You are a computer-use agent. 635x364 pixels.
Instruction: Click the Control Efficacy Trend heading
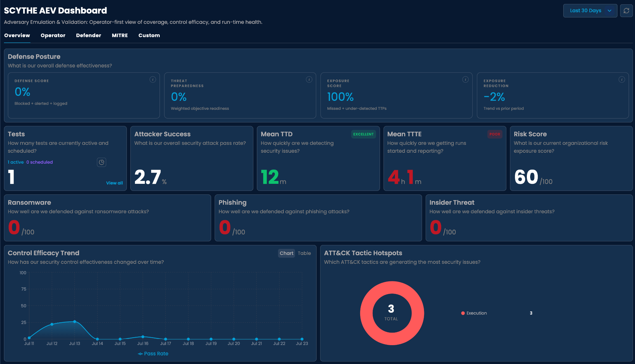(x=44, y=253)
